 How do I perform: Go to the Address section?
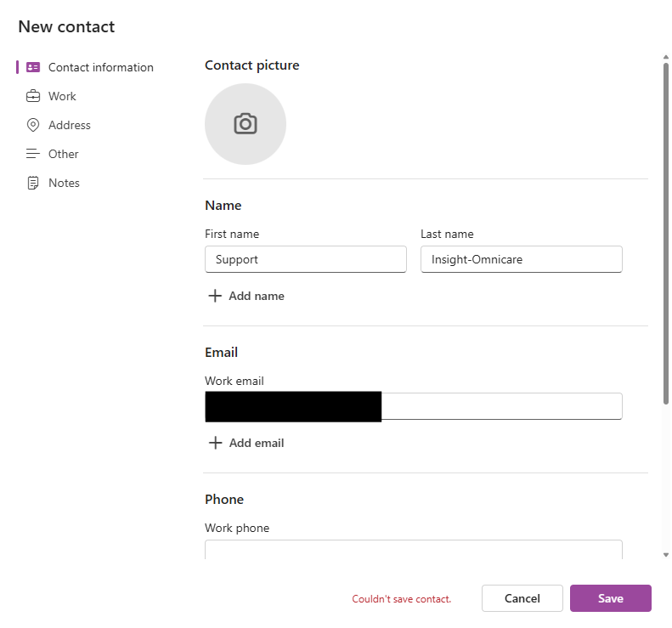pos(69,125)
